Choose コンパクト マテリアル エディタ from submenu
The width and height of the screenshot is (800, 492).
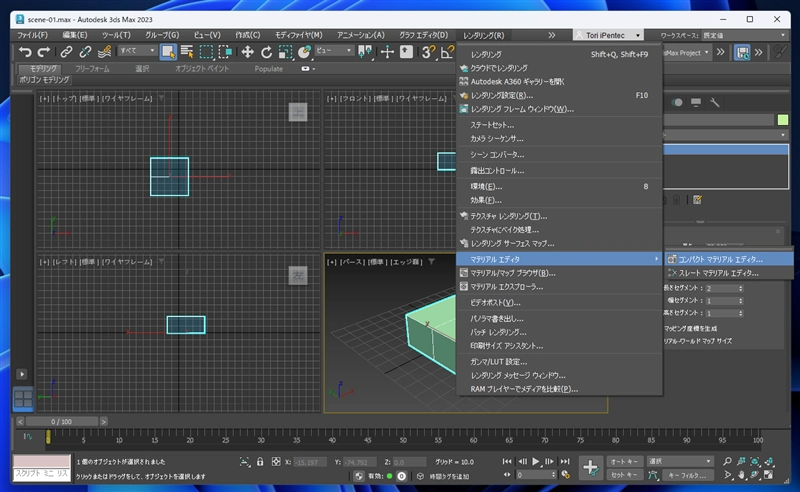click(x=728, y=259)
